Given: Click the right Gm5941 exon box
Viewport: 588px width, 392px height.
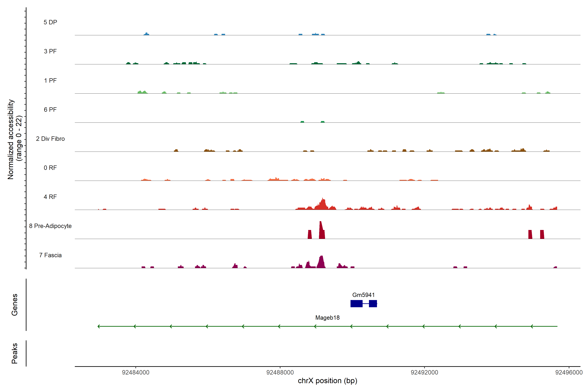Looking at the screenshot, I should coord(373,303).
